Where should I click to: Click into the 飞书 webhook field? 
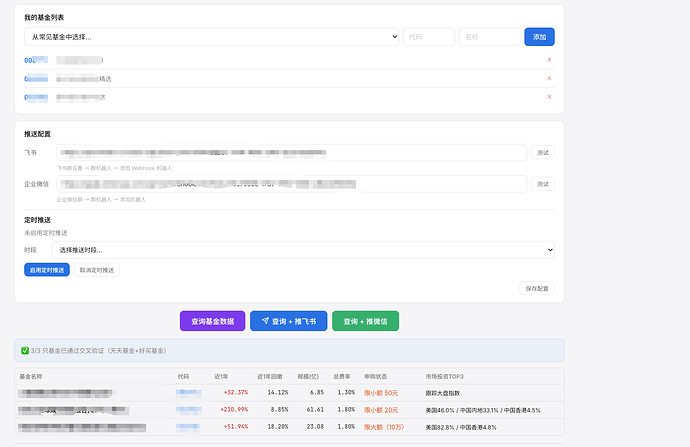291,153
